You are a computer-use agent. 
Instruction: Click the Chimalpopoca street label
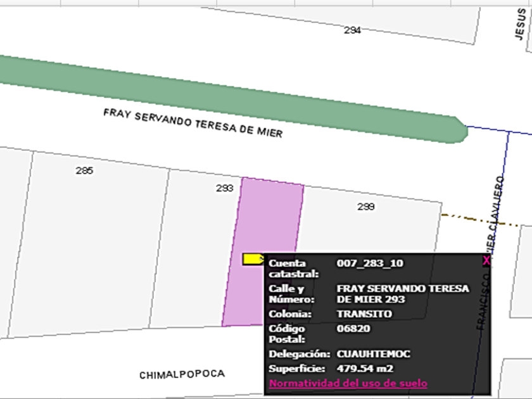point(182,374)
